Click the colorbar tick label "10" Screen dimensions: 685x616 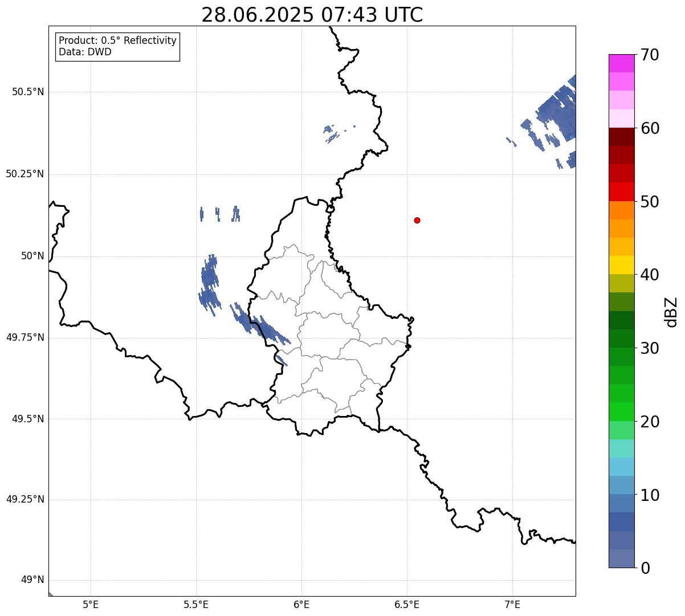coord(650,495)
